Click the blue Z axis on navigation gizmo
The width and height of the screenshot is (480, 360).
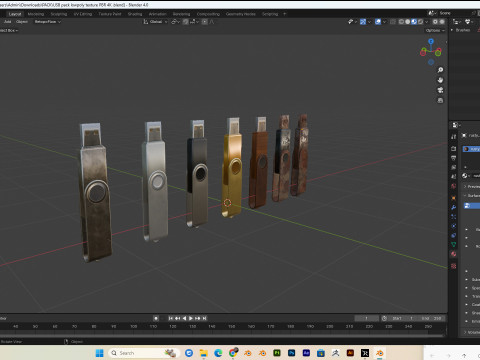[x=431, y=41]
